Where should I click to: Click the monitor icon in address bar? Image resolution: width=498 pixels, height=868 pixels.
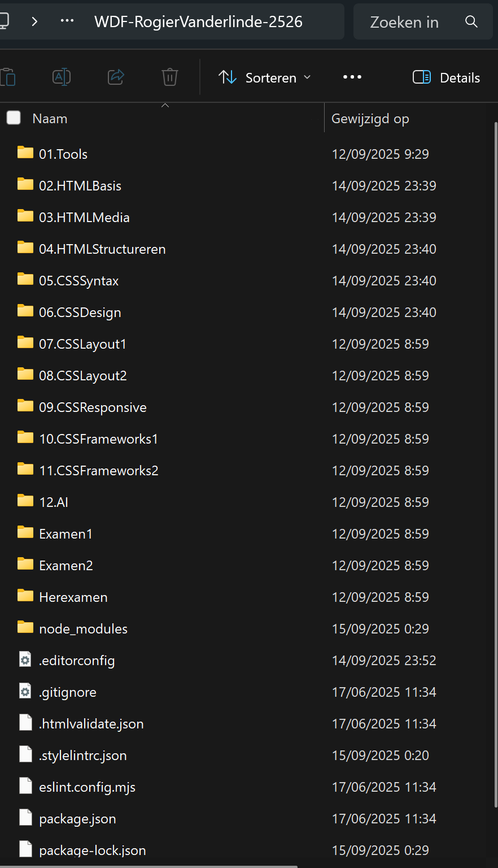(x=3, y=21)
